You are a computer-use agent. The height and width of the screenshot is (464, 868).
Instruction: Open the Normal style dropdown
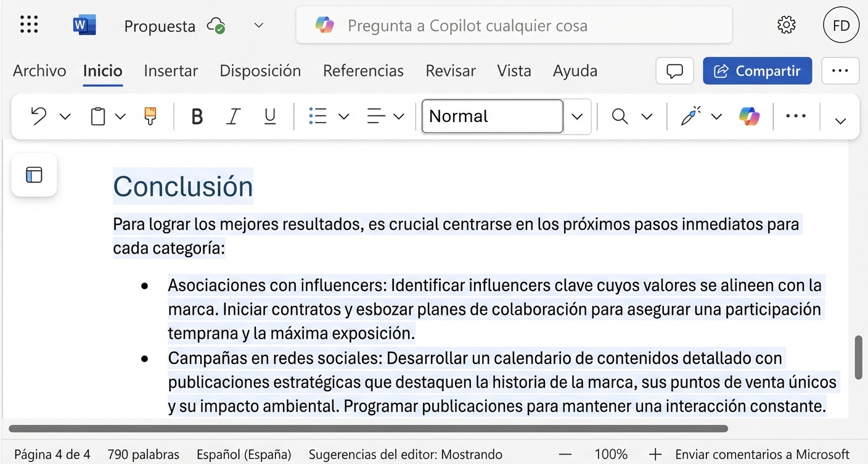577,116
